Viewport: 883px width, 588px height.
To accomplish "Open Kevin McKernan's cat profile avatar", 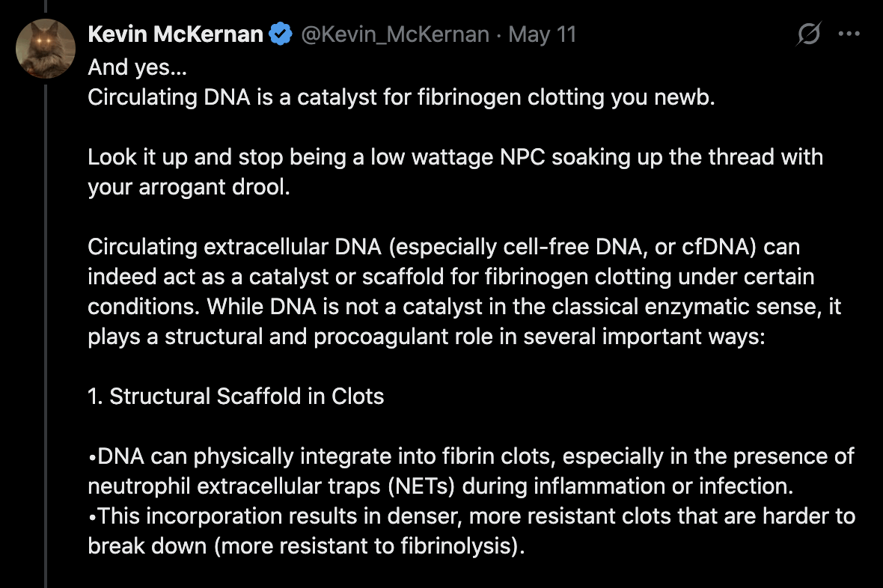I will [x=46, y=49].
